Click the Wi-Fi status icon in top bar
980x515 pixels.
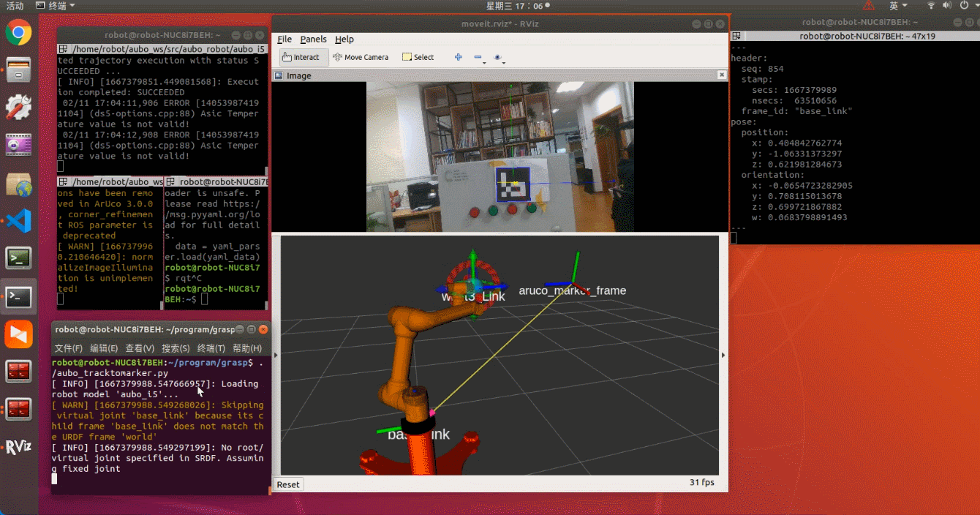click(931, 6)
